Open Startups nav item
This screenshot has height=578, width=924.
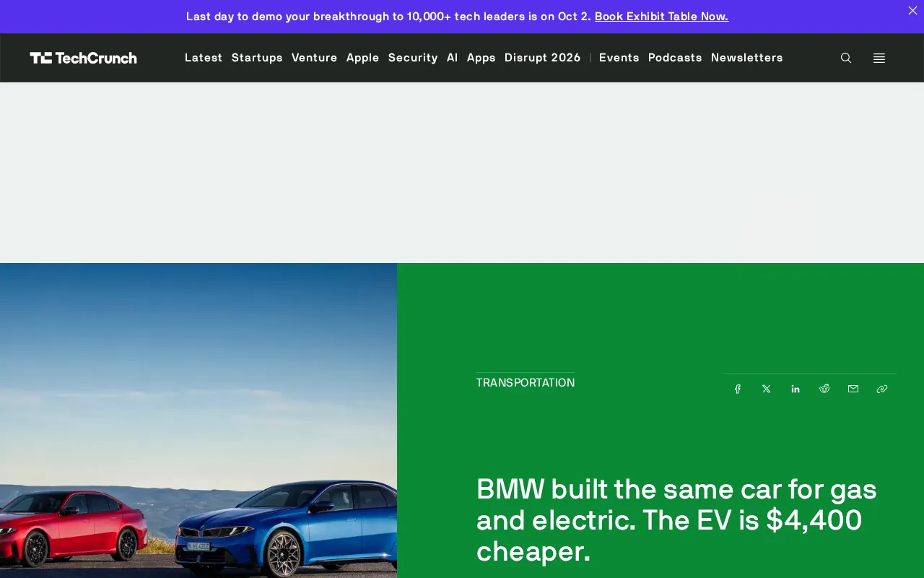pyautogui.click(x=257, y=58)
